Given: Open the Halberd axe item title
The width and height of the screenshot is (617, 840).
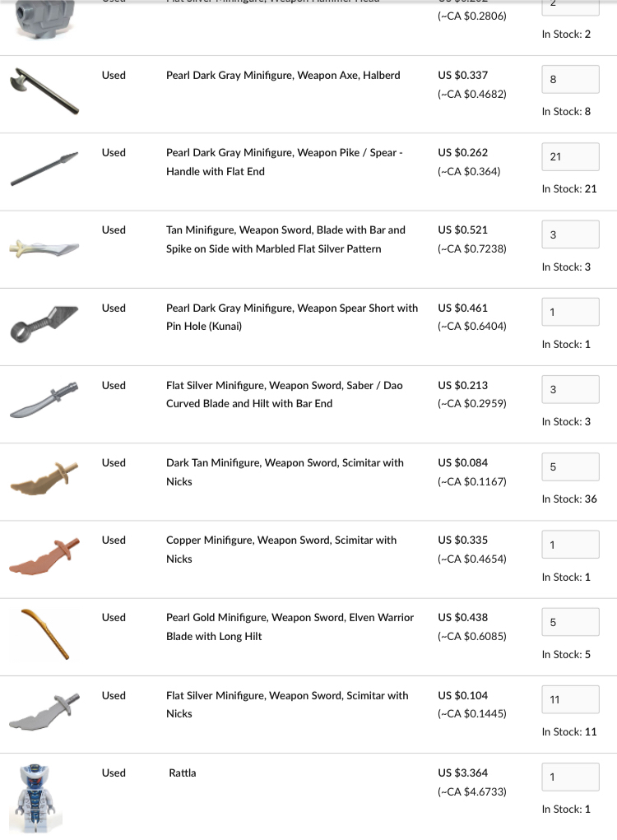Looking at the screenshot, I should pyautogui.click(x=283, y=75).
